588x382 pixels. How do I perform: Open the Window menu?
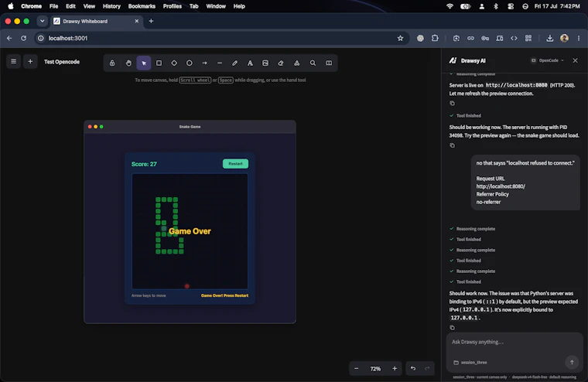click(216, 6)
